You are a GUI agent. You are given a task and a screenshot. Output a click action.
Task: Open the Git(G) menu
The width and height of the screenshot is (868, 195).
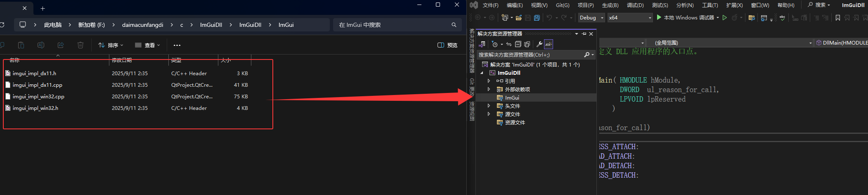[x=563, y=5]
